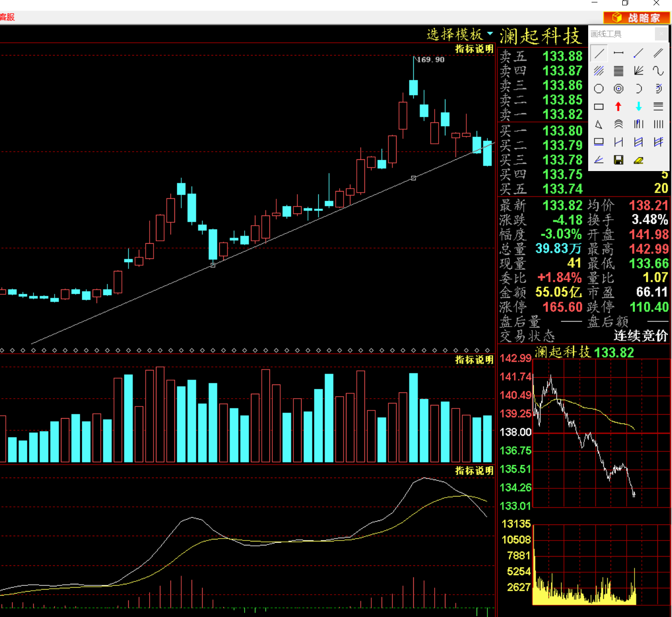Place a cyan down arrow marker
This screenshot has width=672, height=617.
coord(638,107)
